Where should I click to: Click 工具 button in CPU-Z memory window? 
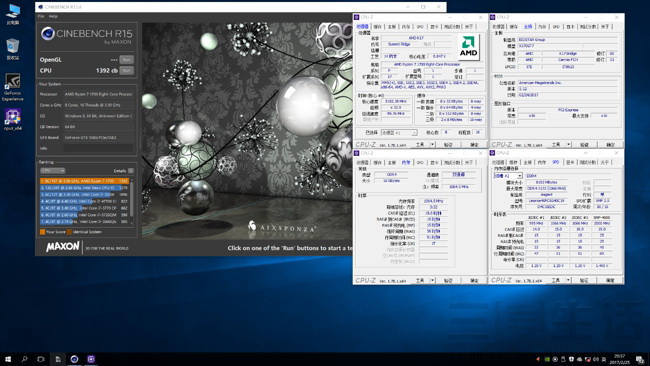[x=420, y=280]
